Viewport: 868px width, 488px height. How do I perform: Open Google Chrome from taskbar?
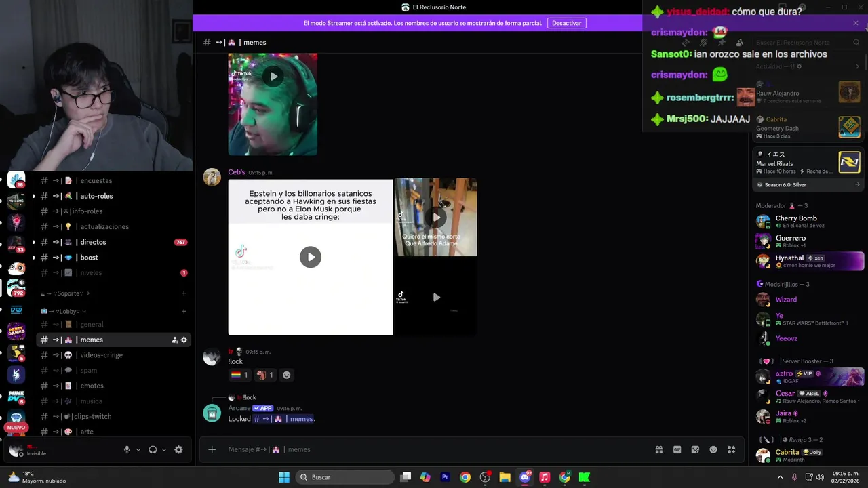click(465, 477)
